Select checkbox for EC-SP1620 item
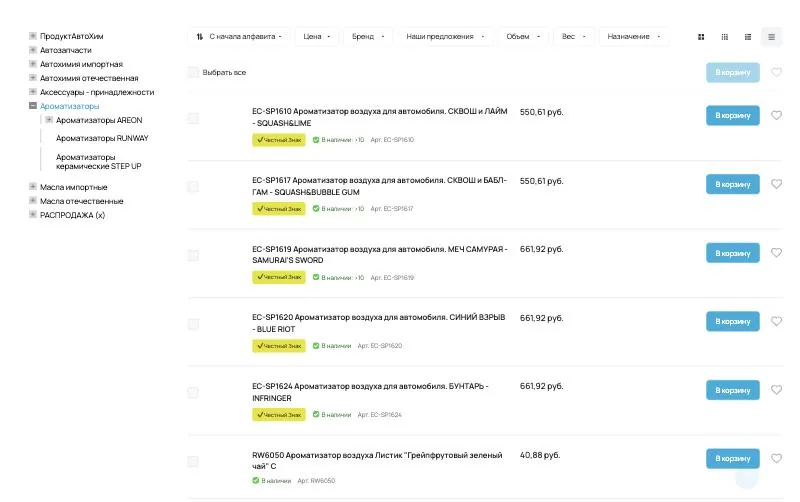 click(193, 324)
